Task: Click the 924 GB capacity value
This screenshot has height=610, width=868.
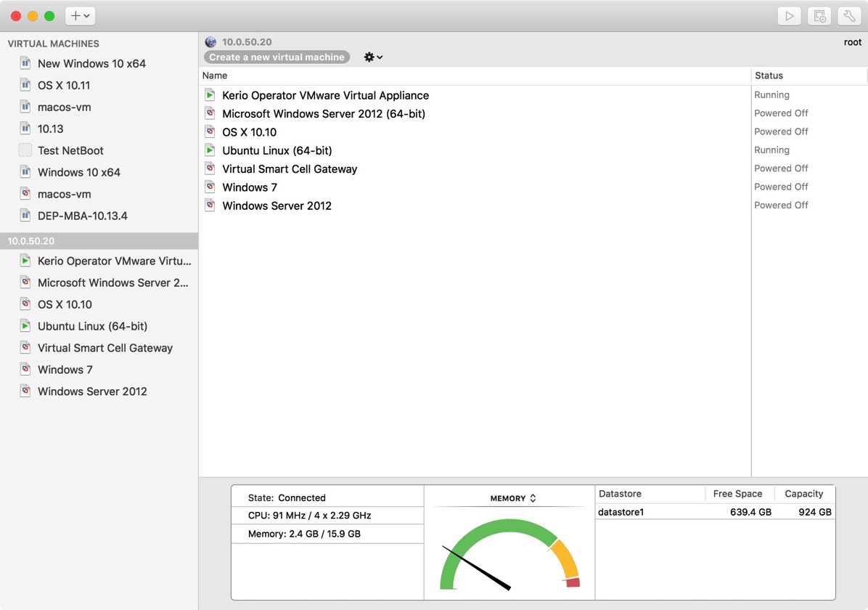Action: coord(815,512)
